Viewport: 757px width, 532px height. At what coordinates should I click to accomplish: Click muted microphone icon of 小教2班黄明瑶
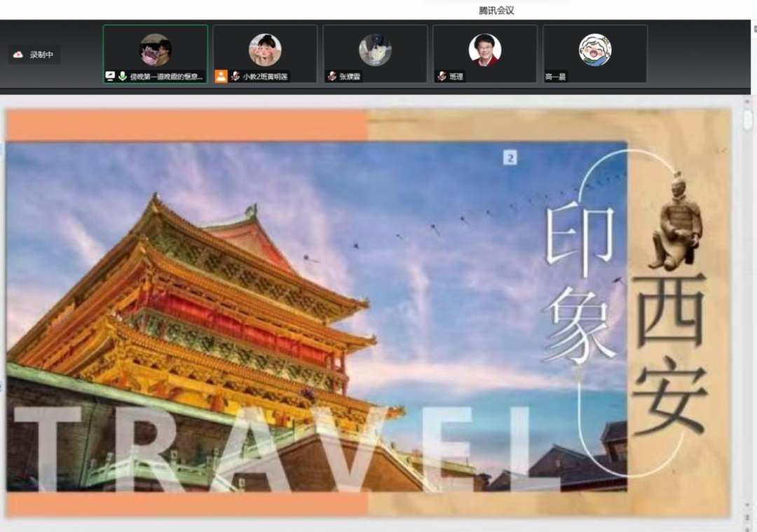[236, 76]
